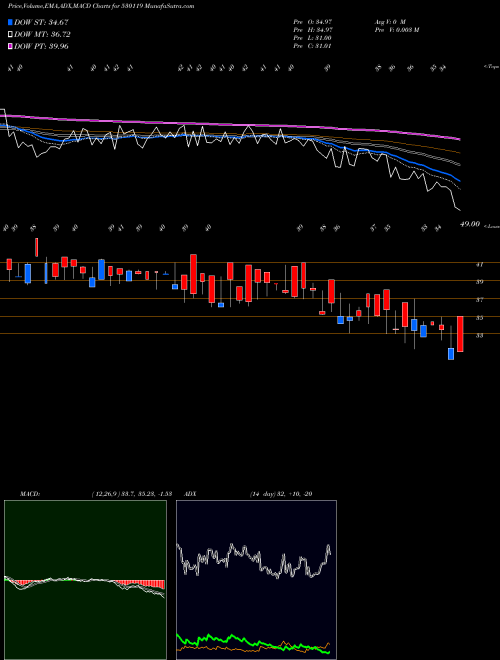Click the ADX (14 day) values text
This screenshot has height=660, width=500.
click(281, 494)
